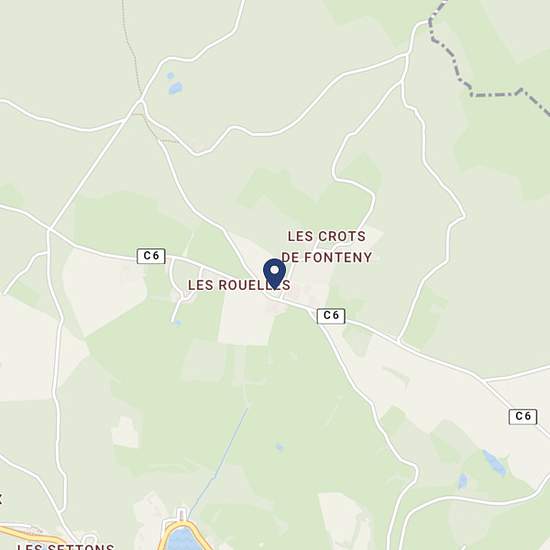Image resolution: width=550 pixels, height=550 pixels.
Task: Click the road junction north of the C6 shield
Action: [x=140, y=101]
